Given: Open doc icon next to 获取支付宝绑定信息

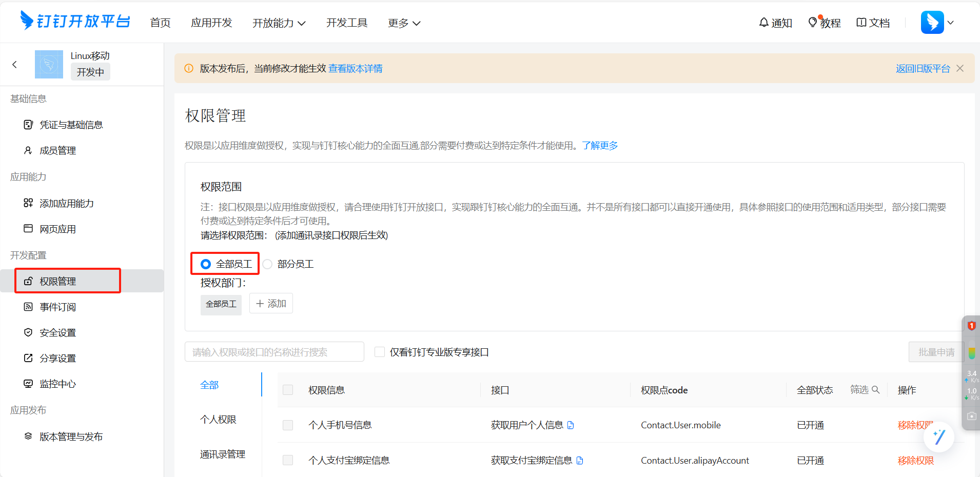Looking at the screenshot, I should pos(580,461).
